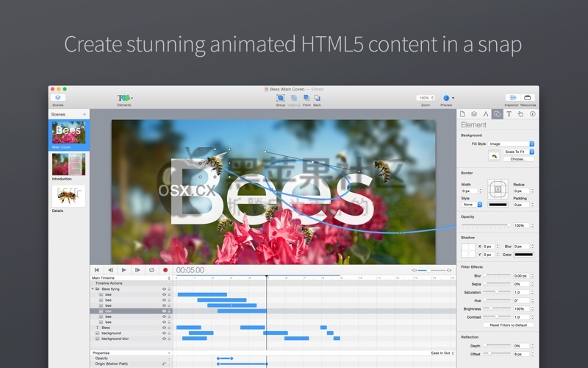
Task: Switch to Scene inspector tab
Action: point(474,114)
